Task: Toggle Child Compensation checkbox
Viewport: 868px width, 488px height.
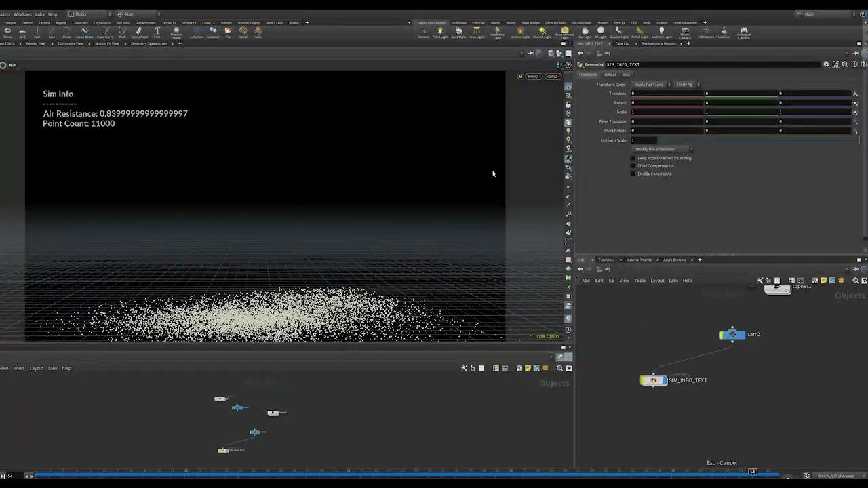Action: click(633, 166)
